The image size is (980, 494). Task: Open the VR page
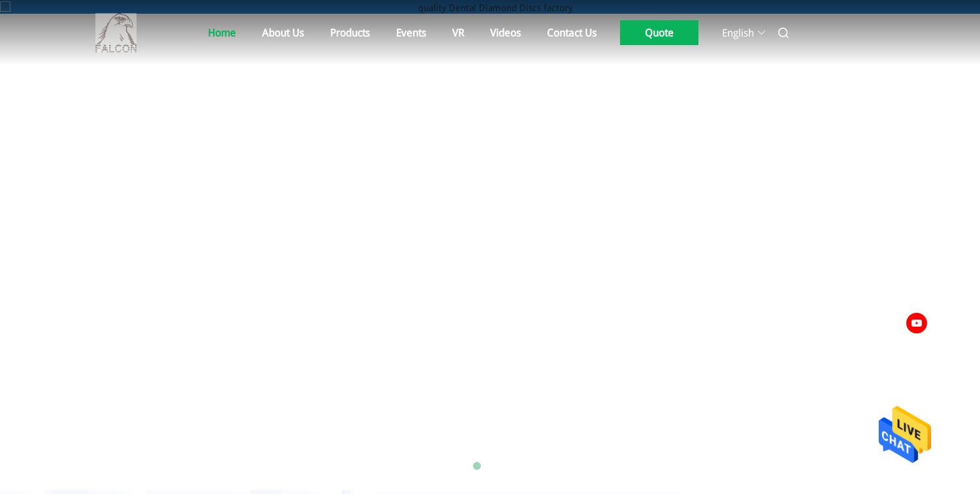click(x=458, y=33)
